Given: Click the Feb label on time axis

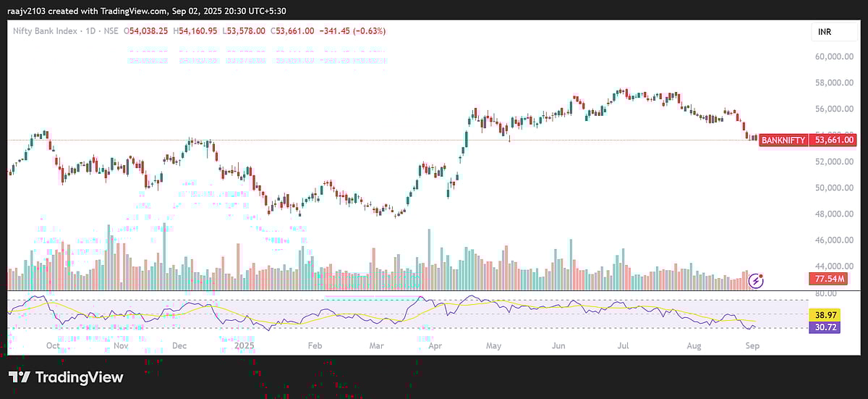Looking at the screenshot, I should point(315,346).
